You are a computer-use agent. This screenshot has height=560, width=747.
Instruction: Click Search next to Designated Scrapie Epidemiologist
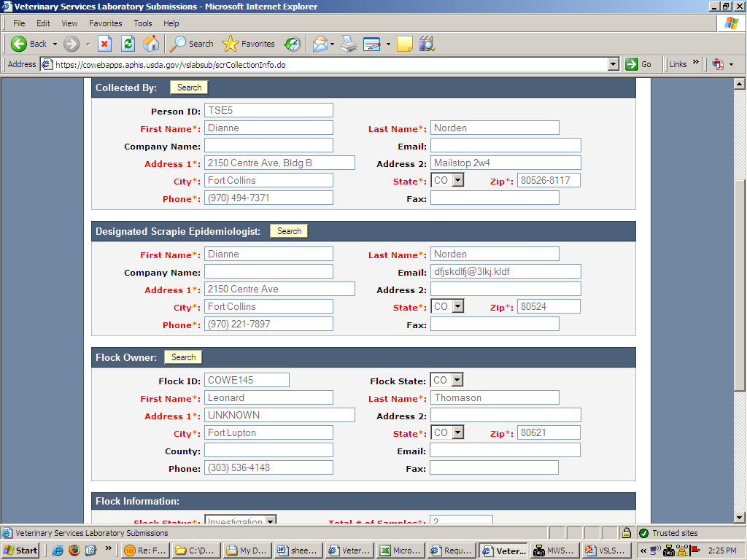(289, 231)
